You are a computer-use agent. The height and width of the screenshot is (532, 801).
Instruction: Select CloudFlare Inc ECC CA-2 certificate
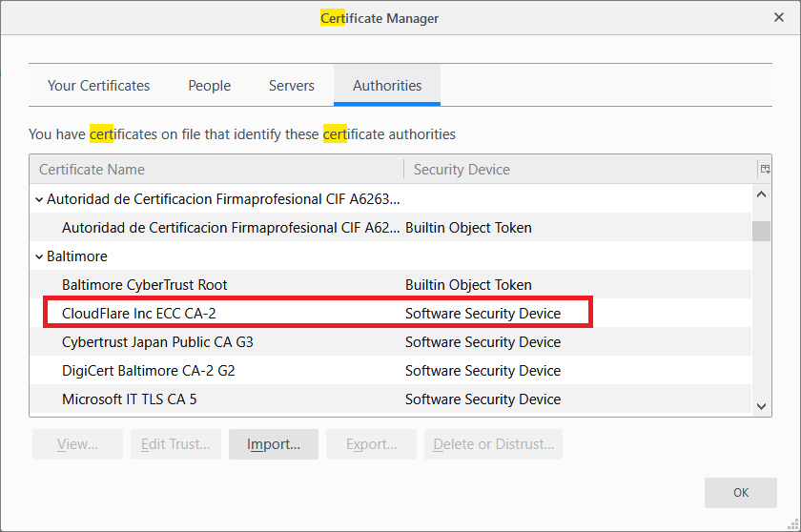pos(133,314)
